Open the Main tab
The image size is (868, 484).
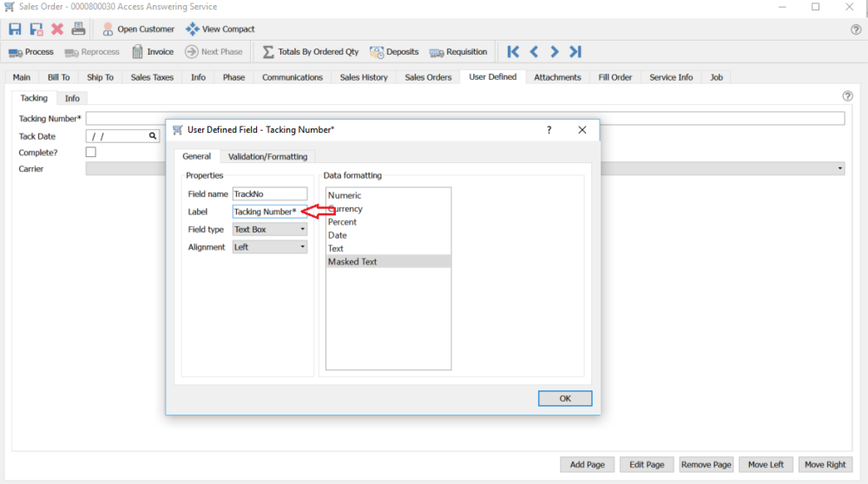pos(22,77)
